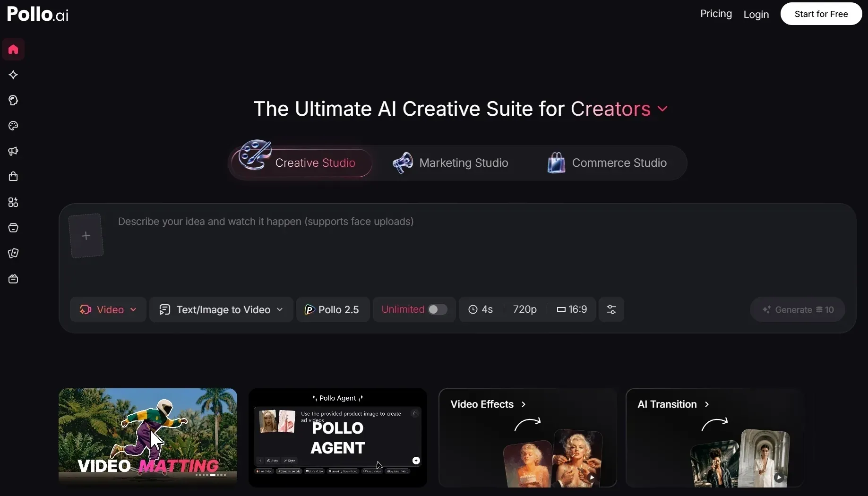Click the plus upload image box
This screenshot has height=496, width=868.
pyautogui.click(x=86, y=236)
